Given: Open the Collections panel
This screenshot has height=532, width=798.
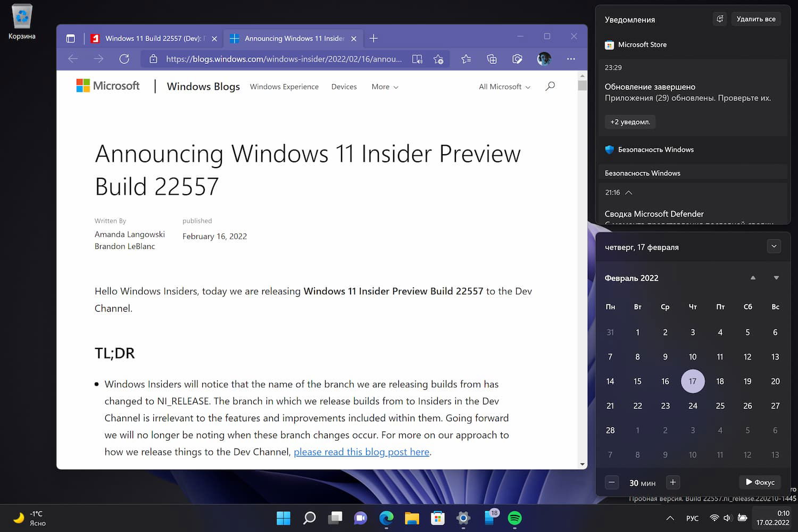Looking at the screenshot, I should pyautogui.click(x=492, y=59).
